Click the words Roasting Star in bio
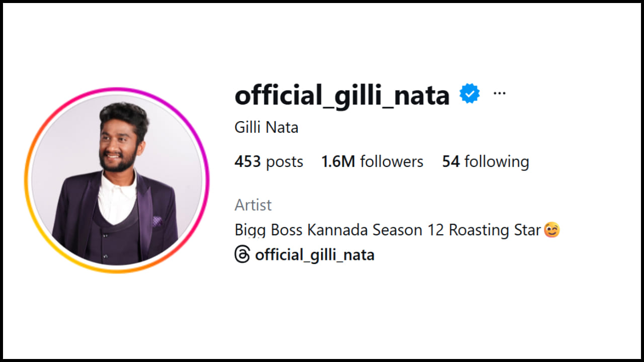644x362 pixels. (495, 230)
